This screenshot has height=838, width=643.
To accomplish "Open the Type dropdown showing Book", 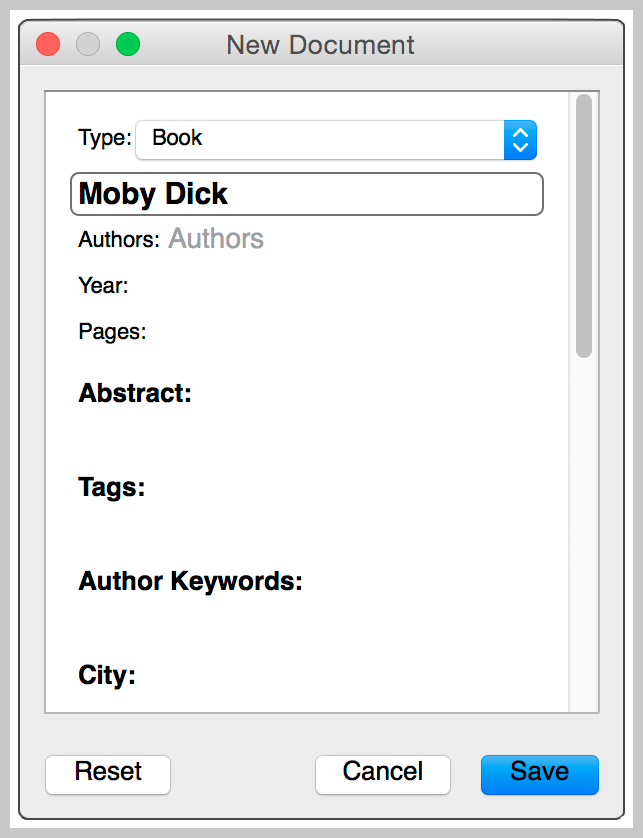I will tap(320, 139).
